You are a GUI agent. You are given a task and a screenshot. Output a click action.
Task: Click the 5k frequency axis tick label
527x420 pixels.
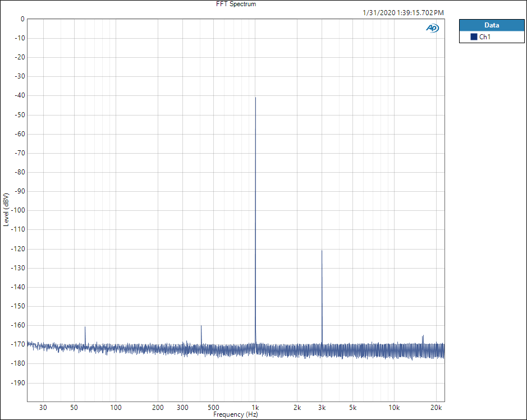click(352, 408)
